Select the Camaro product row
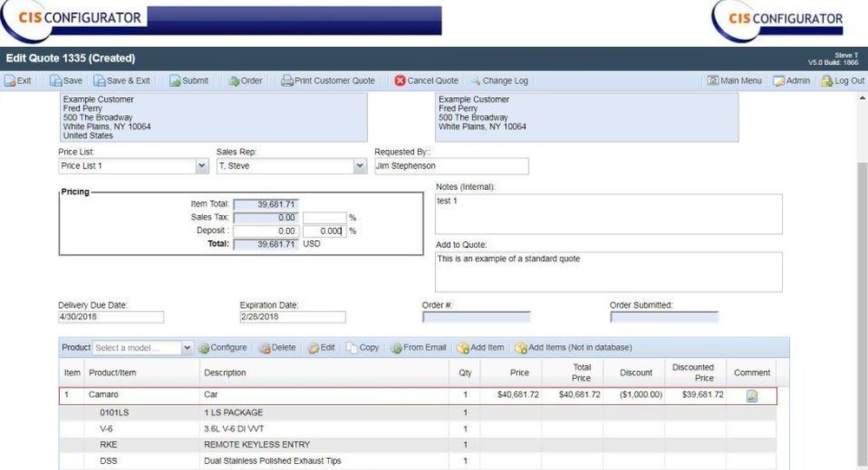868x470 pixels. pyautogui.click(x=418, y=396)
